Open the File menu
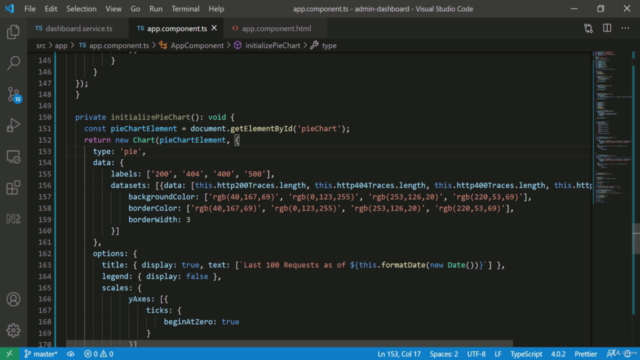 [30, 9]
